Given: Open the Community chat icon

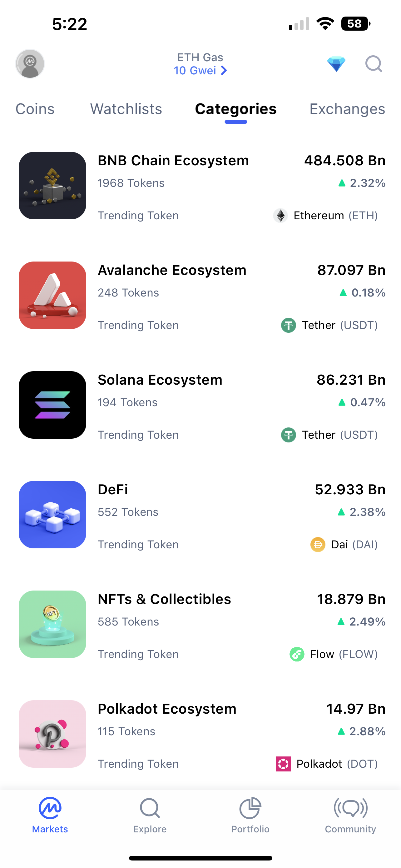Looking at the screenshot, I should (x=350, y=808).
